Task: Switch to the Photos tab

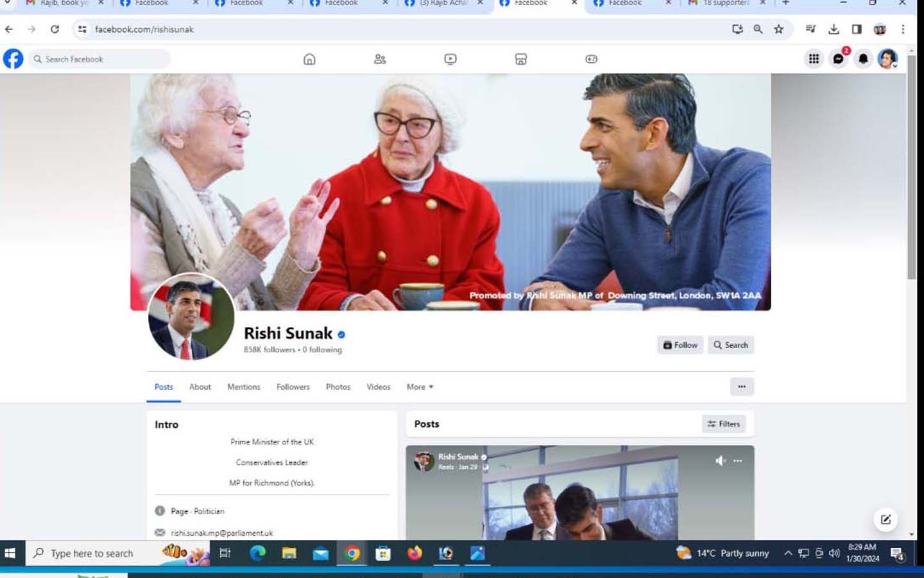Action: pyautogui.click(x=338, y=387)
